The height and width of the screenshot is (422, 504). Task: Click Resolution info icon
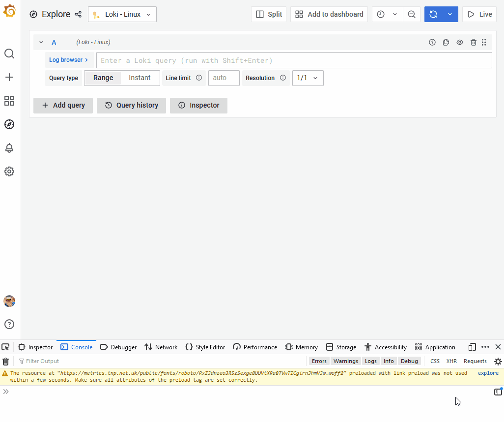coord(283,78)
